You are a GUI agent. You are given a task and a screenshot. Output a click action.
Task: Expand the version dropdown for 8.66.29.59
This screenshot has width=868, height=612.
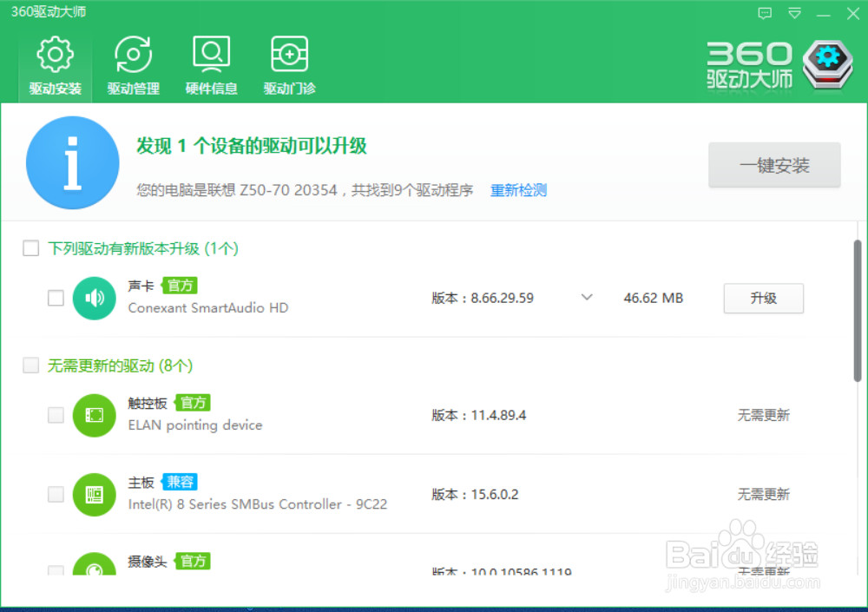[587, 297]
